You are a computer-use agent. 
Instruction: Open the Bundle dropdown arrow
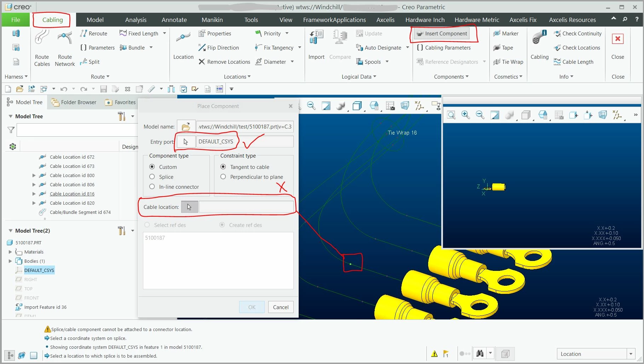point(151,47)
